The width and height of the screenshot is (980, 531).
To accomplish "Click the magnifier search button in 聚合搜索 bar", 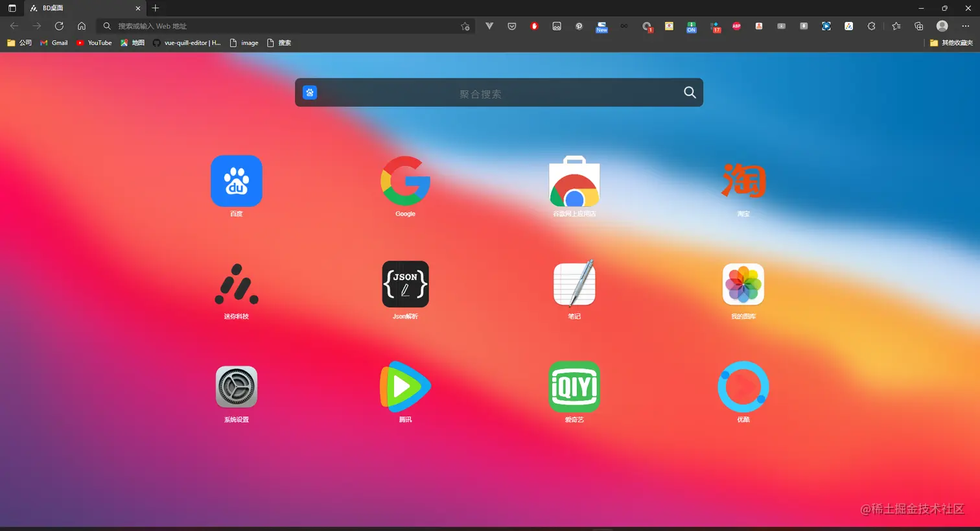I will 690,93.
